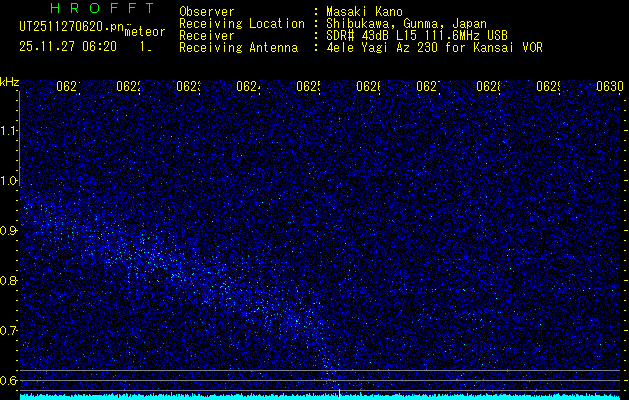
Task: Click the 0.7 kHz frequency axis label
Action: click(8, 331)
